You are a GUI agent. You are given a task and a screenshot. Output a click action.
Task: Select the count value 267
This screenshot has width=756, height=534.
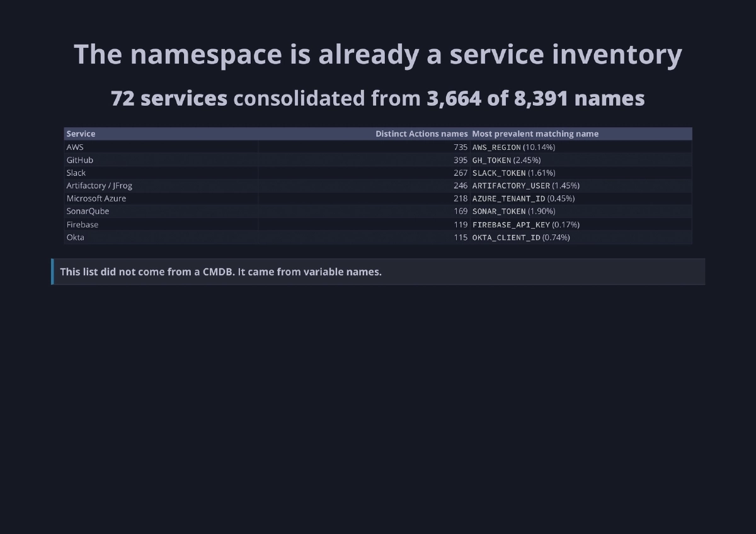tap(461, 173)
